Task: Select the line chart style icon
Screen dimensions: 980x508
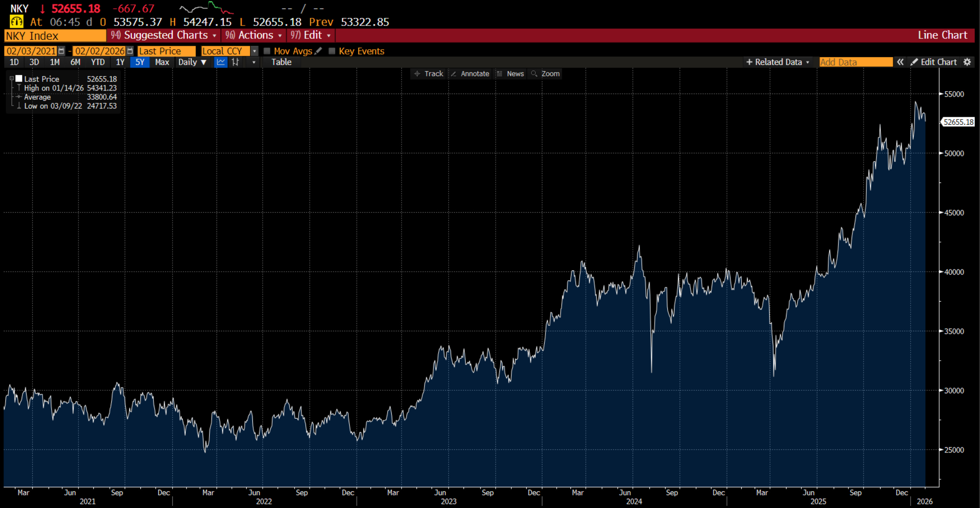Action: 221,62
